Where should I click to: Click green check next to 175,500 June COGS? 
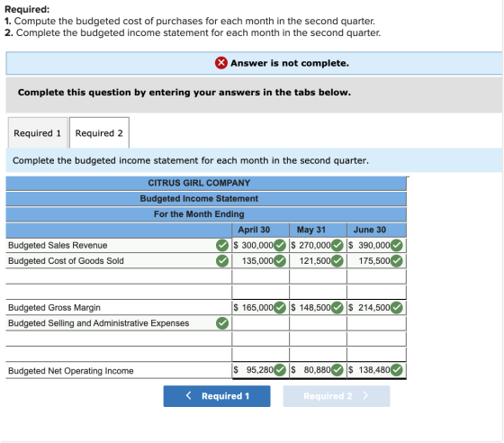pos(397,261)
